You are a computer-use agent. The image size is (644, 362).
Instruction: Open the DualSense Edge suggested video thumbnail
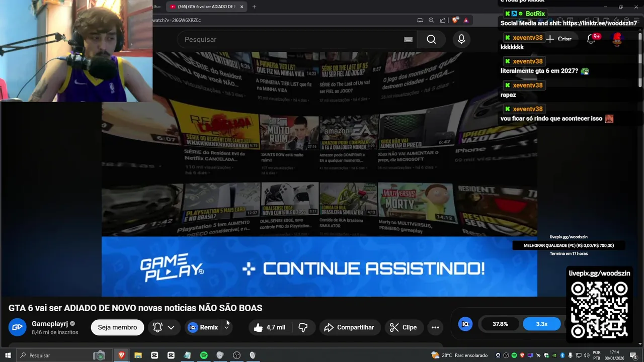pyautogui.click(x=289, y=200)
